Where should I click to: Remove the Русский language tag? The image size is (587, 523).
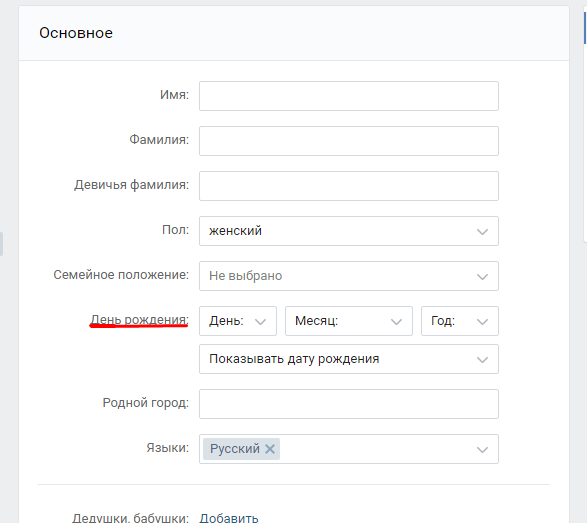point(270,448)
